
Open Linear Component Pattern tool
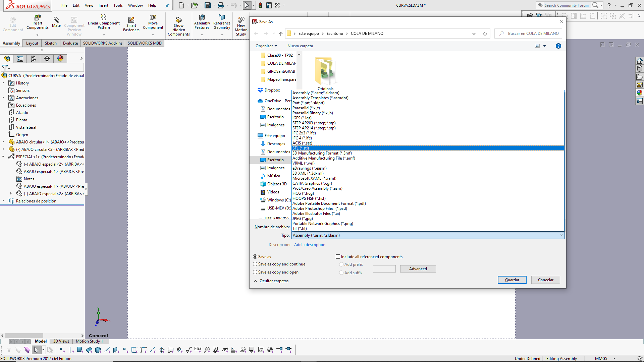tap(104, 18)
